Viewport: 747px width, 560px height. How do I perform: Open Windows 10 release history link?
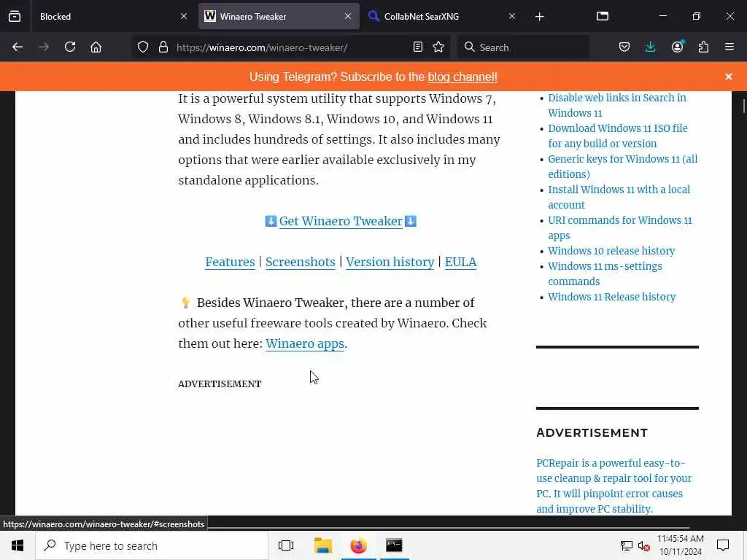click(x=611, y=251)
